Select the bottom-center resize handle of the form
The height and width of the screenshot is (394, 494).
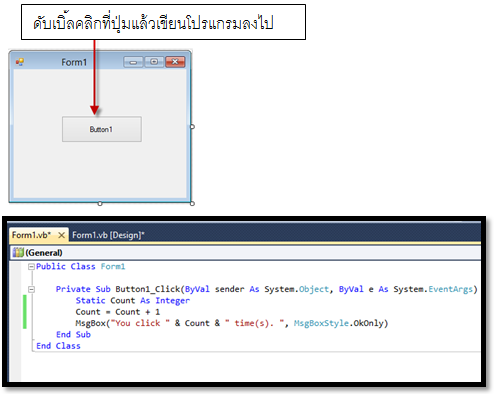pyautogui.click(x=100, y=203)
